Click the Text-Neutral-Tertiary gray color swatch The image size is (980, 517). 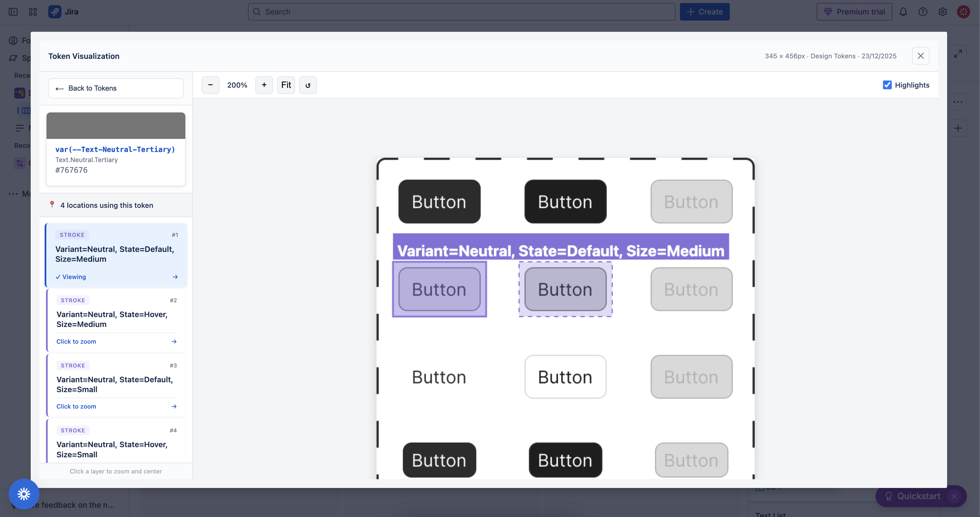click(116, 126)
